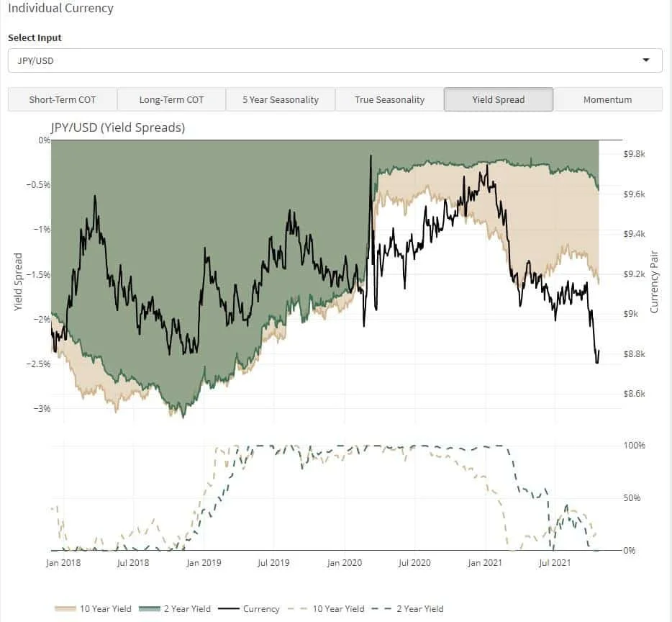Image resolution: width=672 pixels, height=622 pixels.
Task: Click the -1.5% yield spread axis label
Action: tap(39, 274)
